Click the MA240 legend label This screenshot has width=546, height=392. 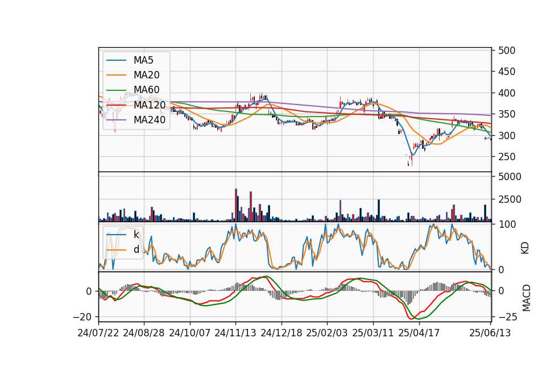pyautogui.click(x=150, y=120)
